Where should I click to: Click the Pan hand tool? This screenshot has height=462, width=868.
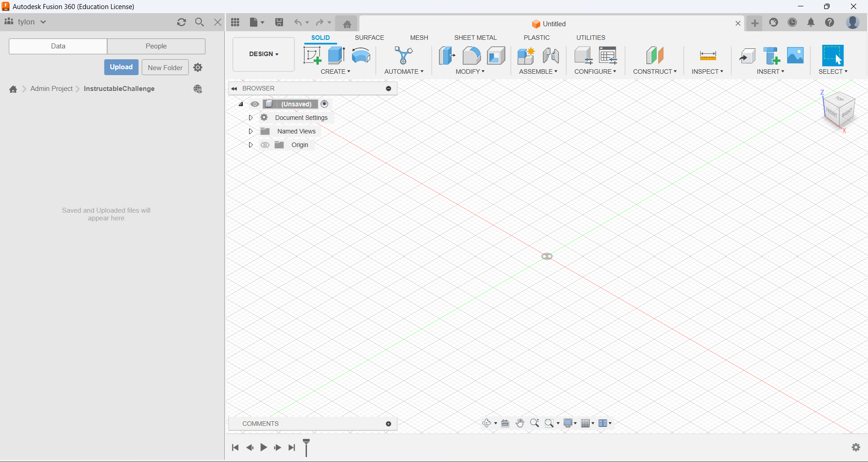click(x=520, y=423)
